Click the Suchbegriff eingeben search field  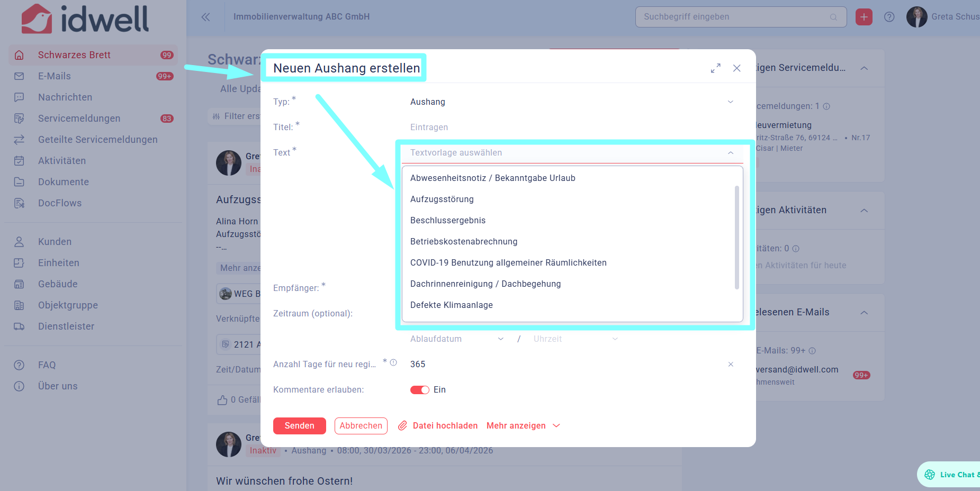pyautogui.click(x=741, y=17)
